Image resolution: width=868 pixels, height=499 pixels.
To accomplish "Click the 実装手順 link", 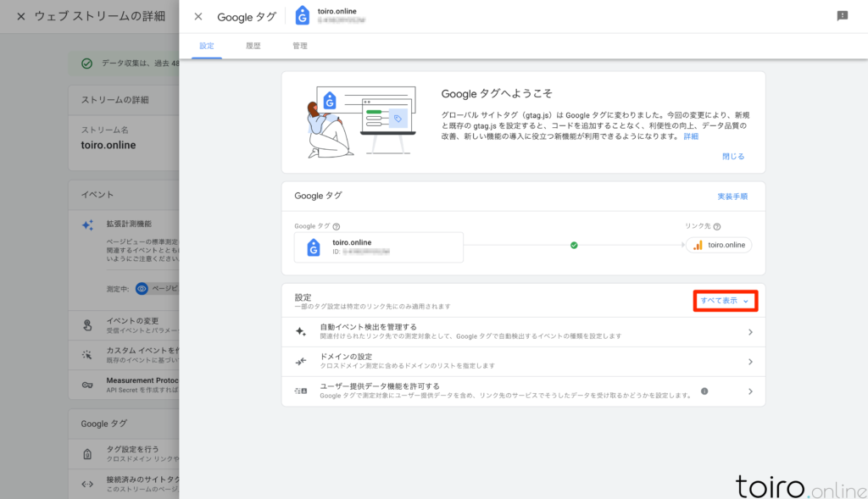I will (732, 196).
